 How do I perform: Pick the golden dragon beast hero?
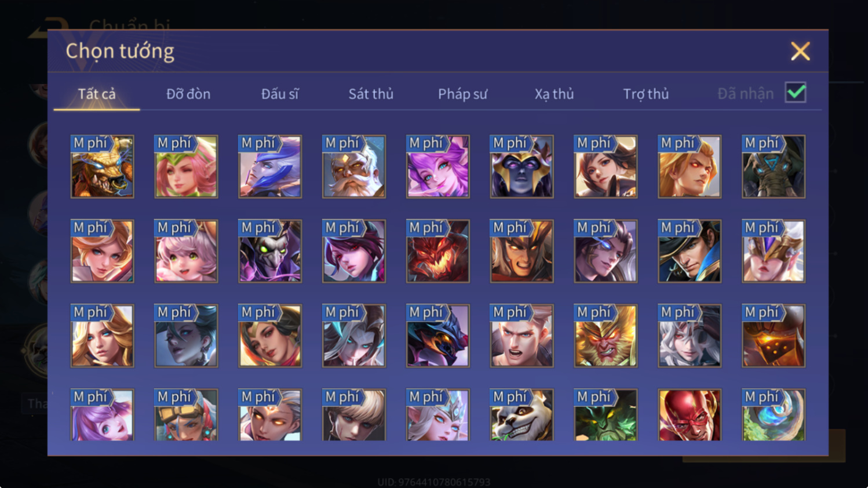coord(102,167)
